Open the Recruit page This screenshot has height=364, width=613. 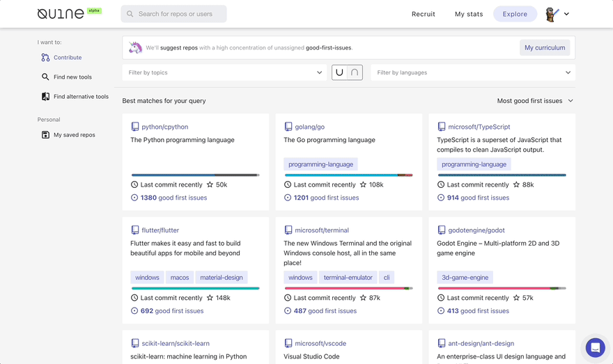[424, 14]
